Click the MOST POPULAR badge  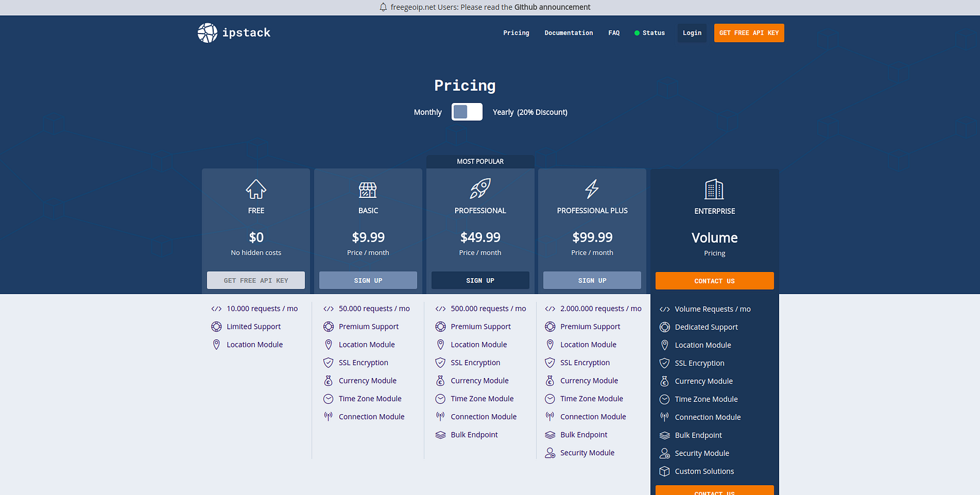(x=480, y=162)
